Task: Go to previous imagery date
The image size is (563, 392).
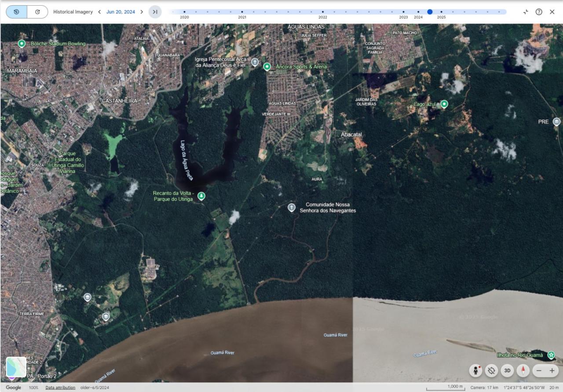Action: pyautogui.click(x=99, y=12)
